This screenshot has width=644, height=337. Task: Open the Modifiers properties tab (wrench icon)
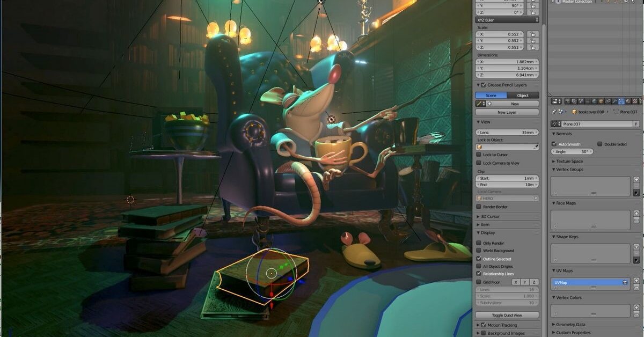tap(614, 101)
